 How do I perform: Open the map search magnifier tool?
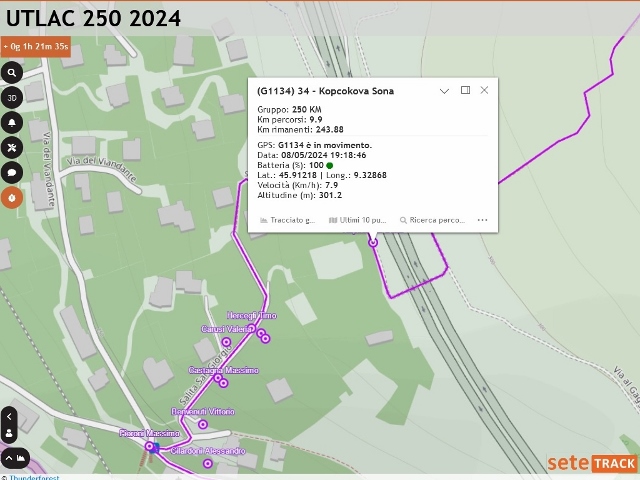click(x=12, y=73)
